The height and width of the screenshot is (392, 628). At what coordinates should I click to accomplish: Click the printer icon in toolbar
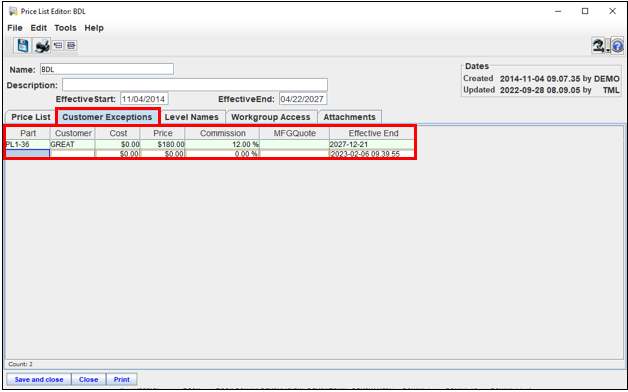pos(42,46)
